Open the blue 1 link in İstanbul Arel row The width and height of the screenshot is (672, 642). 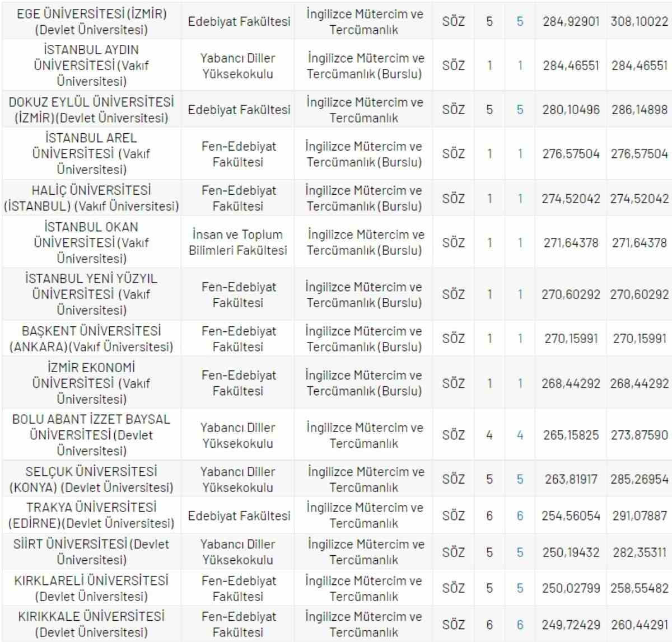click(520, 154)
